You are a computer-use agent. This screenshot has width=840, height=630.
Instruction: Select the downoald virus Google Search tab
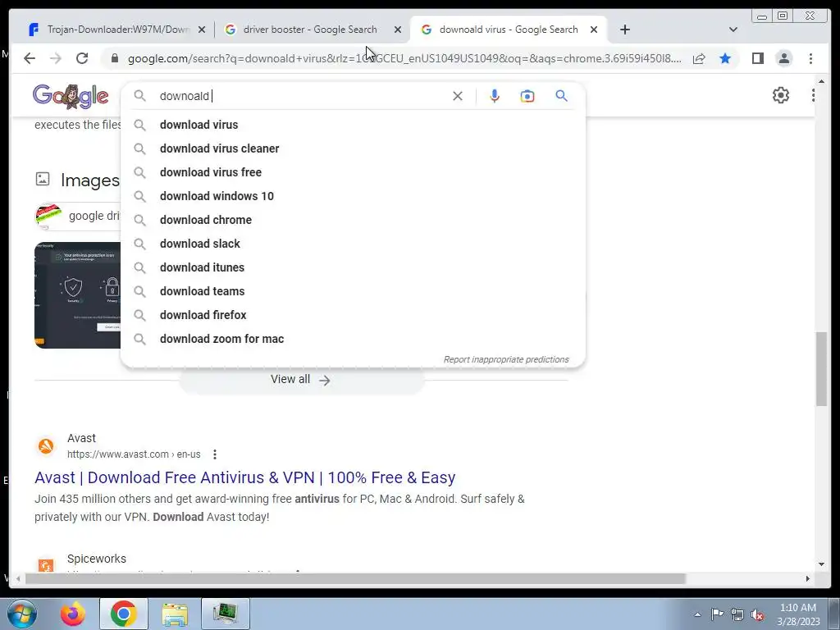tap(509, 30)
